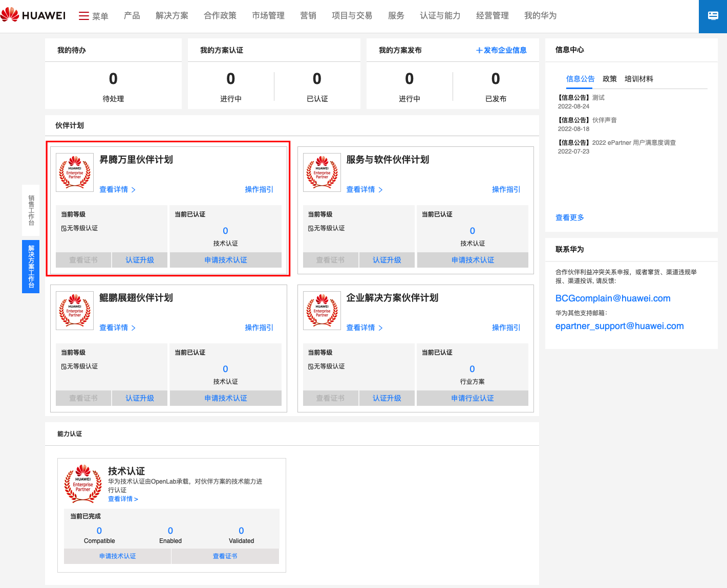Screen dimensions: 727x588
Task: Click the 鲲鹏展翅伙伴计划 Enterprise Partner badge
Action: 75,311
